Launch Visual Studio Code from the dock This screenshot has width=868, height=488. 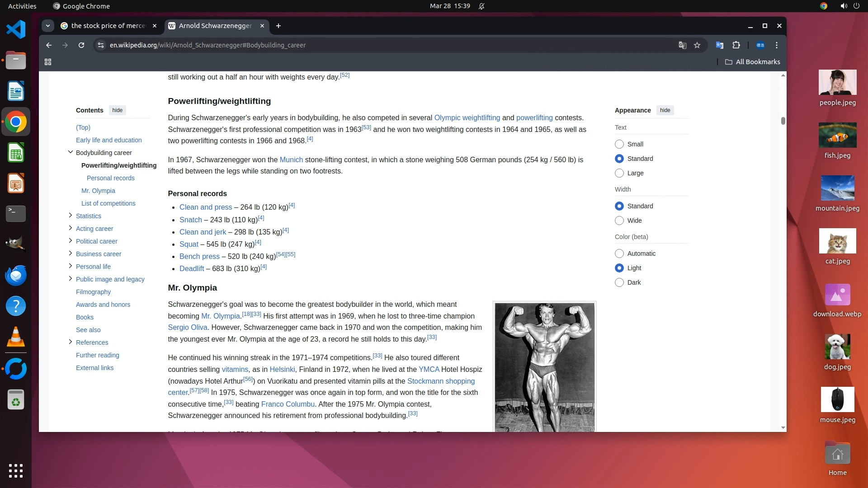pyautogui.click(x=16, y=30)
